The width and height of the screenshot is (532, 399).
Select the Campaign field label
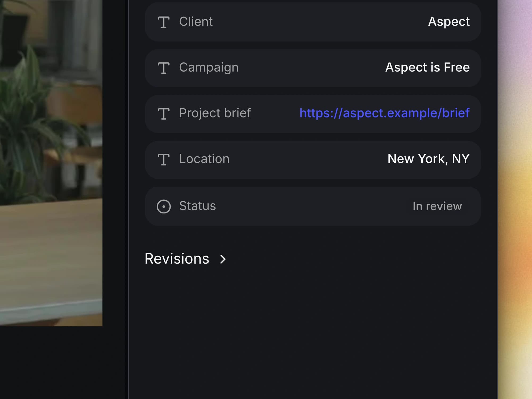(209, 67)
